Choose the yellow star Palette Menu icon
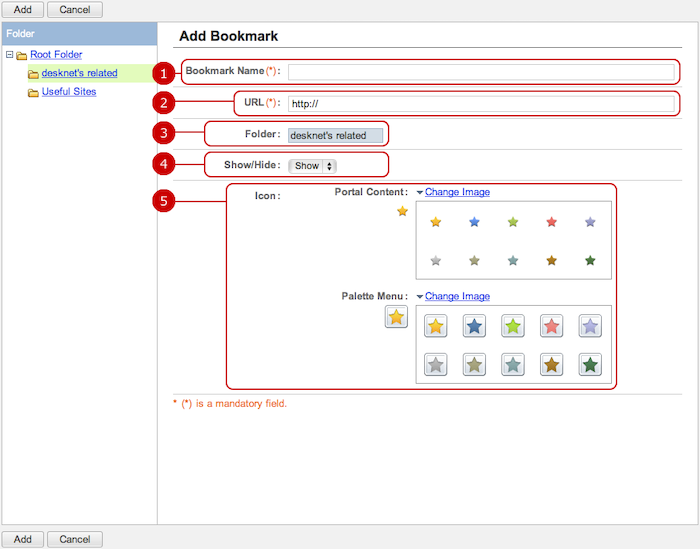The height and width of the screenshot is (549, 700). coord(436,327)
